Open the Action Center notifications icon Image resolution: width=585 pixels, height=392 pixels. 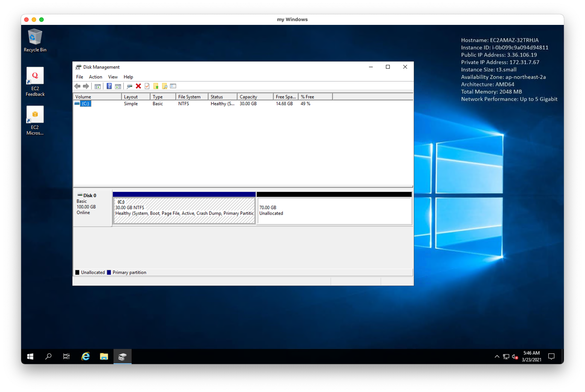(551, 357)
